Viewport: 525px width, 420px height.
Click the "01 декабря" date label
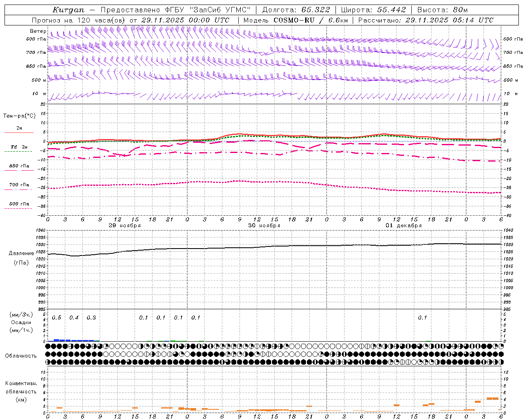pyautogui.click(x=404, y=226)
